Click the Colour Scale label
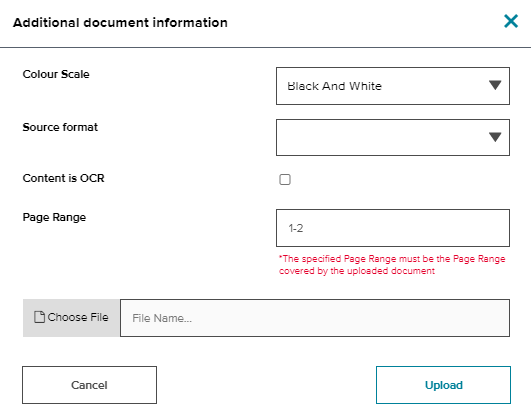The height and width of the screenshot is (417, 531). coord(56,74)
